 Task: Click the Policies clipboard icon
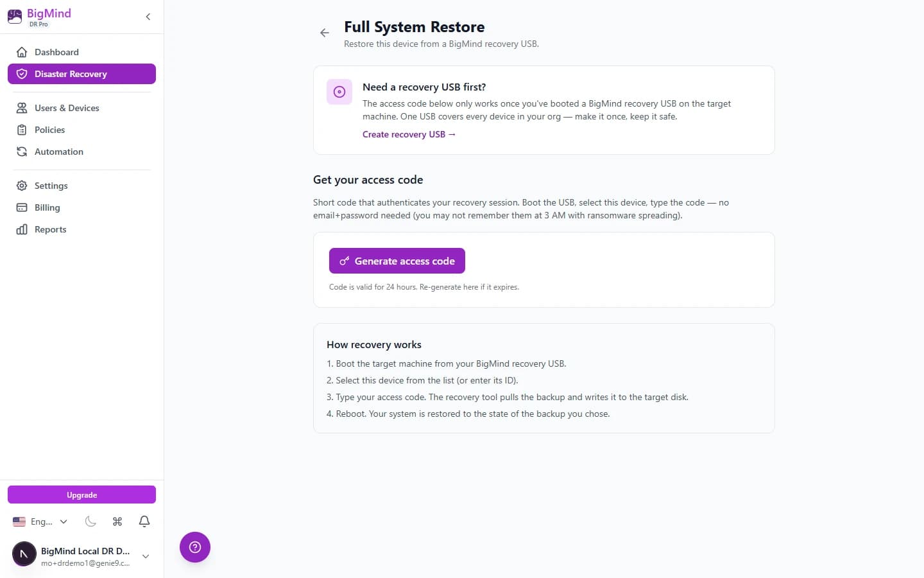pyautogui.click(x=22, y=130)
